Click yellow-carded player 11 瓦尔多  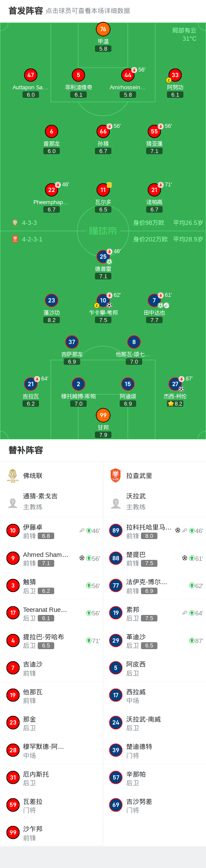coord(103,190)
